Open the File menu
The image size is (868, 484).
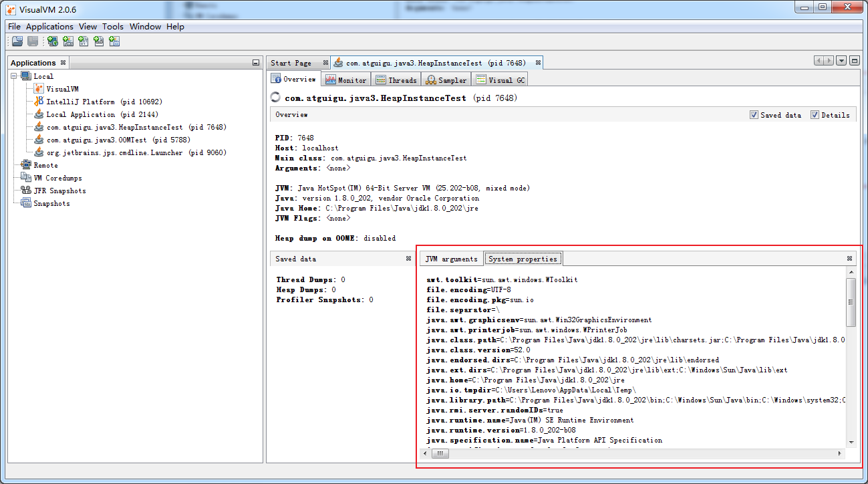point(14,27)
